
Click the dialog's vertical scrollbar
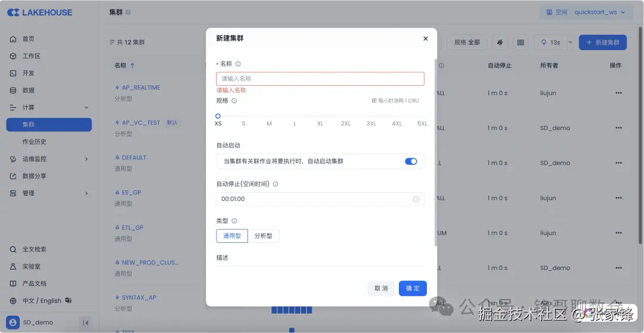[x=436, y=152]
